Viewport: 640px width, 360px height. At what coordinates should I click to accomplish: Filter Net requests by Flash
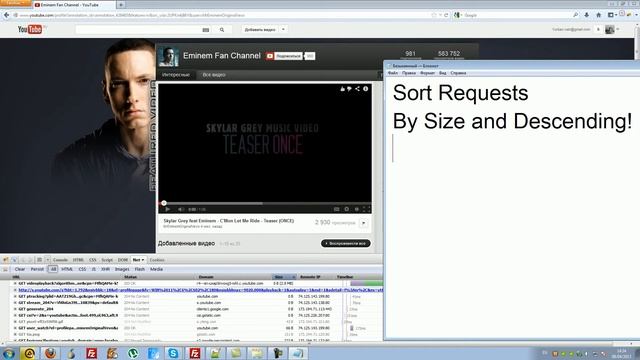[140, 269]
